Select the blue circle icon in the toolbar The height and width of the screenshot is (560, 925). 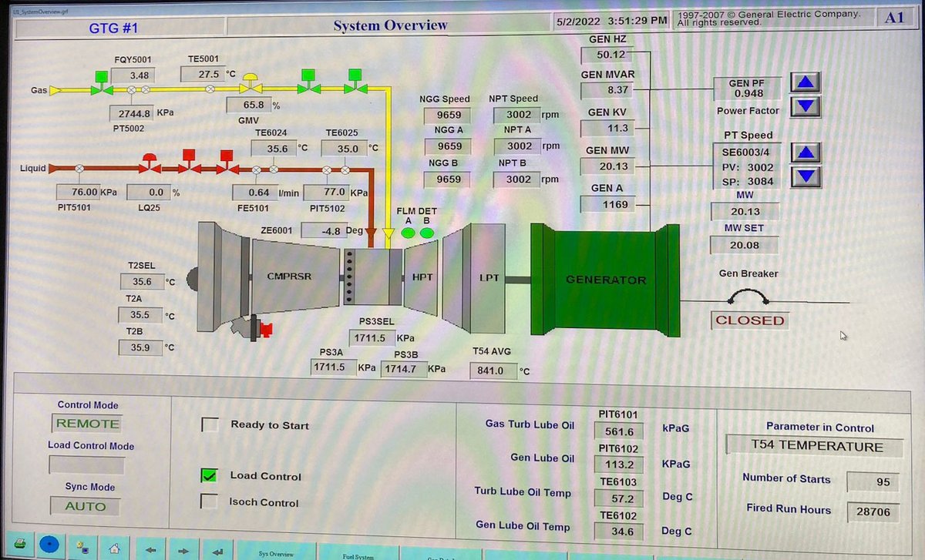click(x=49, y=545)
